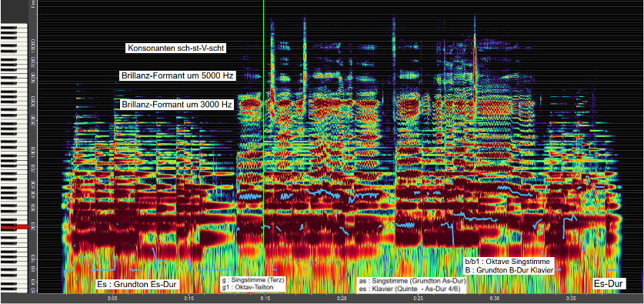
Task: Click the 1000 Hz frequency axis label
Action: click(33, 152)
